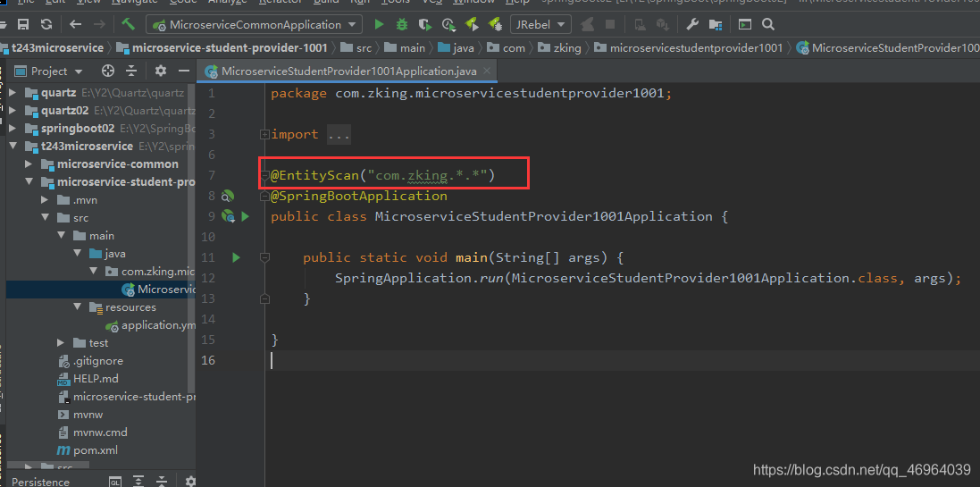Screen dimensions: 980x487
Task: Select pom.xml in the project tree
Action: 87,450
